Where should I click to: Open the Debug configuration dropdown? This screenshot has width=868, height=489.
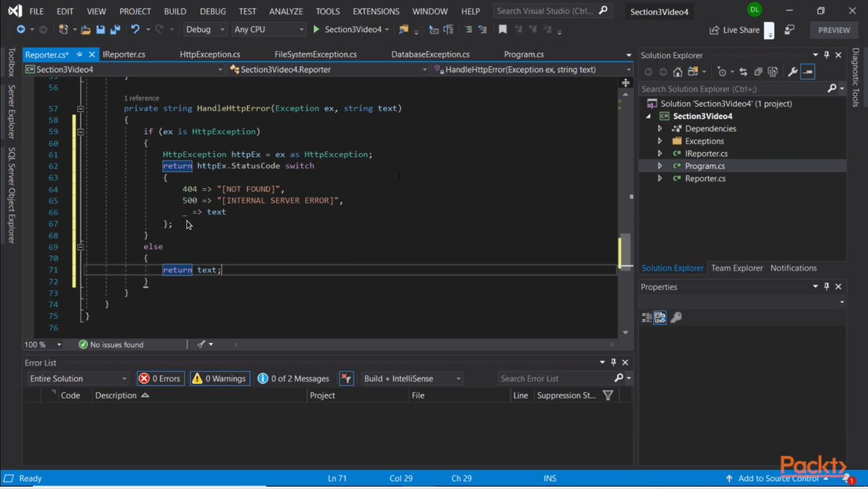click(205, 30)
